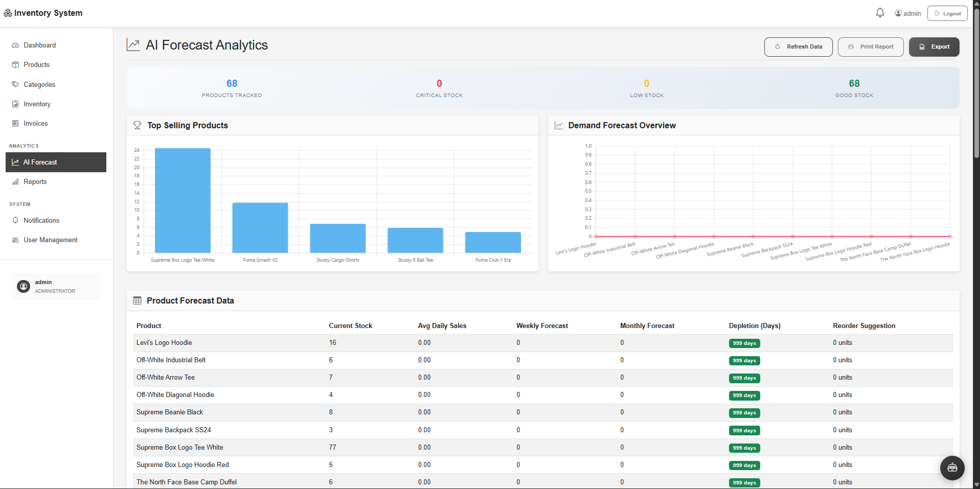Open Notifications from the sidebar
980x489 pixels.
click(41, 221)
